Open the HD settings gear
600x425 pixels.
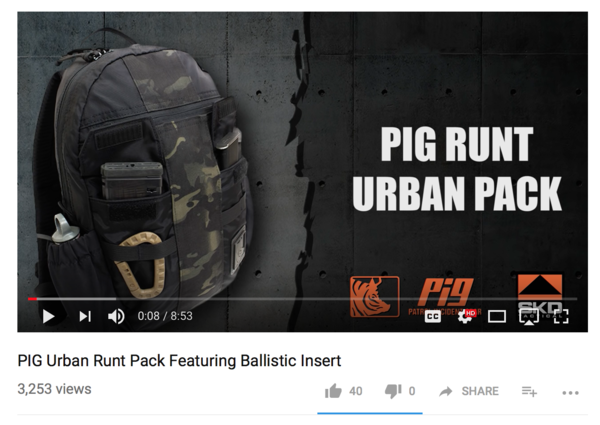tap(466, 316)
